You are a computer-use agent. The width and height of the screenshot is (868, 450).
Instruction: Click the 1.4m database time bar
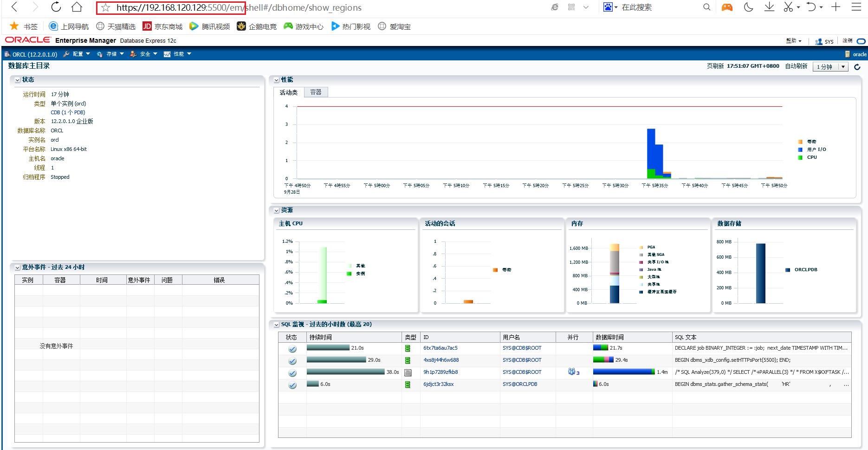pos(624,372)
